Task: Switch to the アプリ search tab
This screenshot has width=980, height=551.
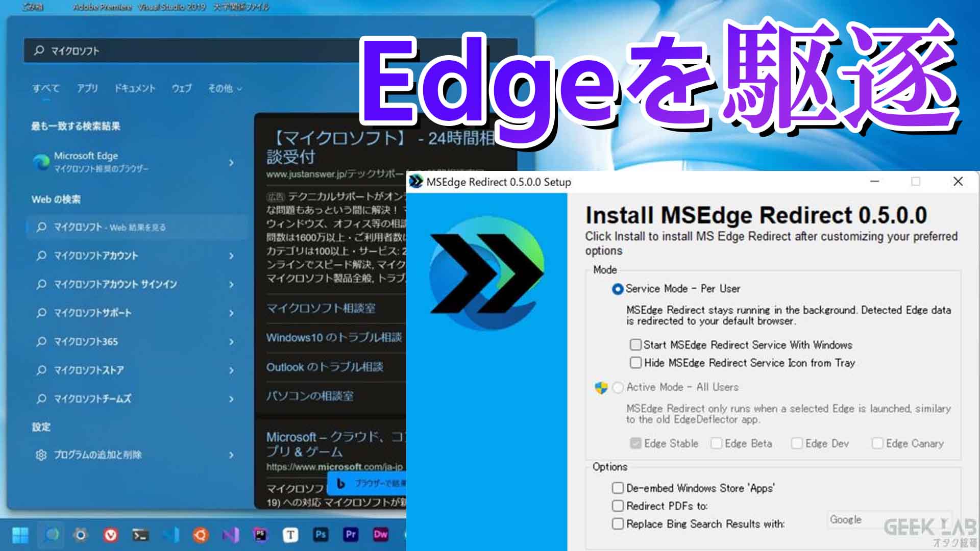Action: tap(87, 88)
